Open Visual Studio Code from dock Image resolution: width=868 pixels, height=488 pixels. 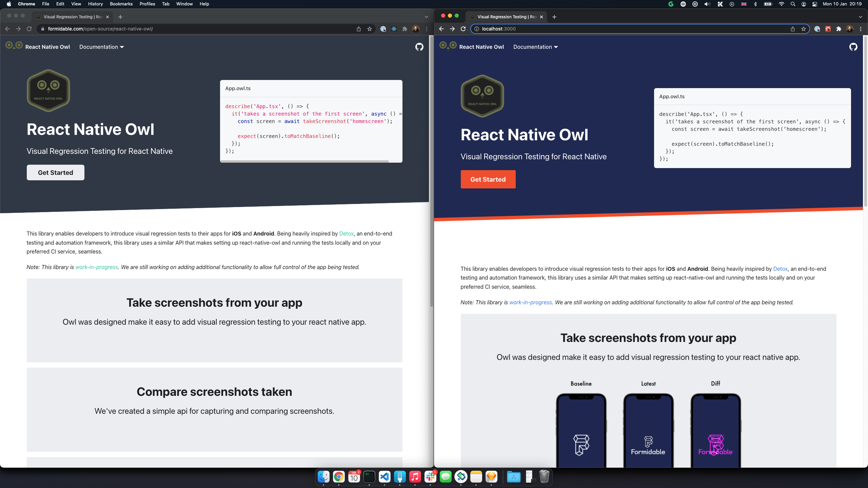coord(384,477)
